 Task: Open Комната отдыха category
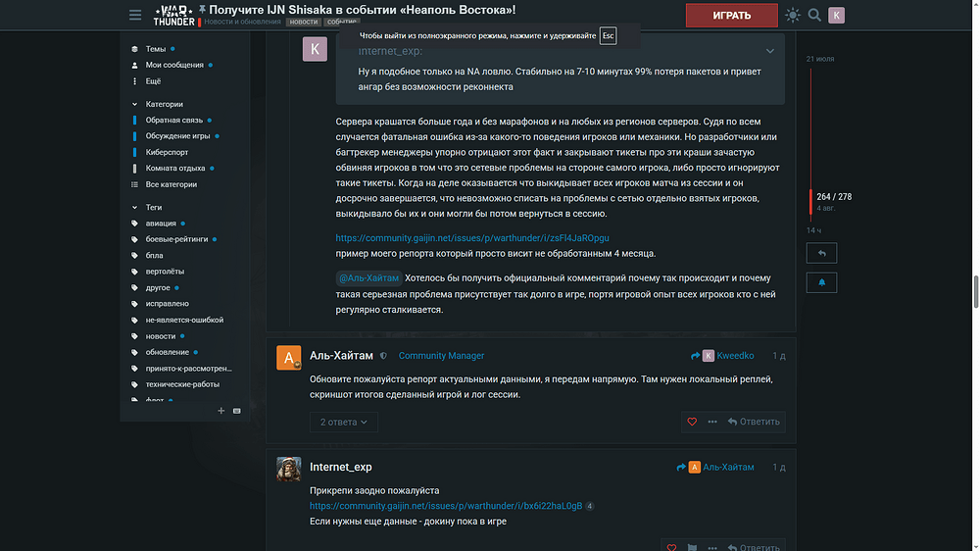[175, 169]
